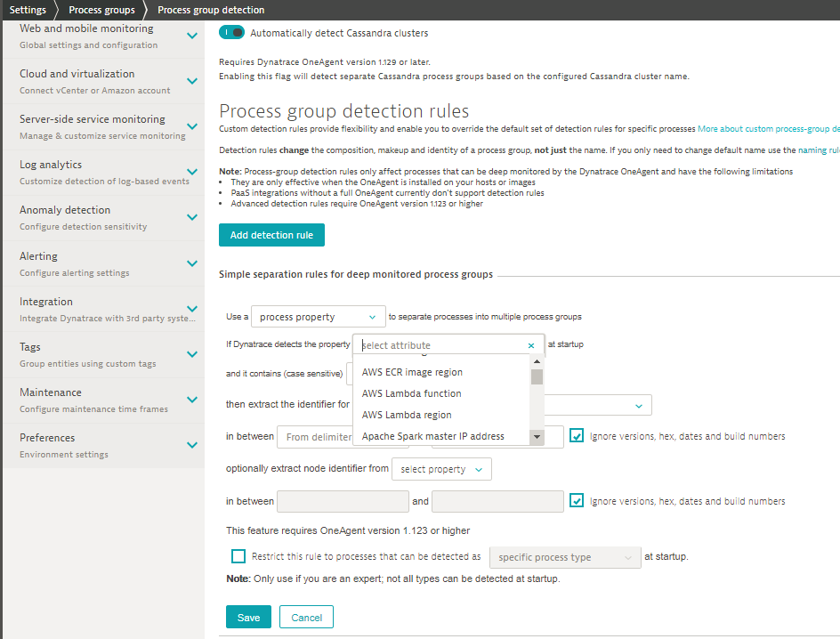Go to Process groups breadcrumb
This screenshot has width=840, height=639.
coord(101,10)
